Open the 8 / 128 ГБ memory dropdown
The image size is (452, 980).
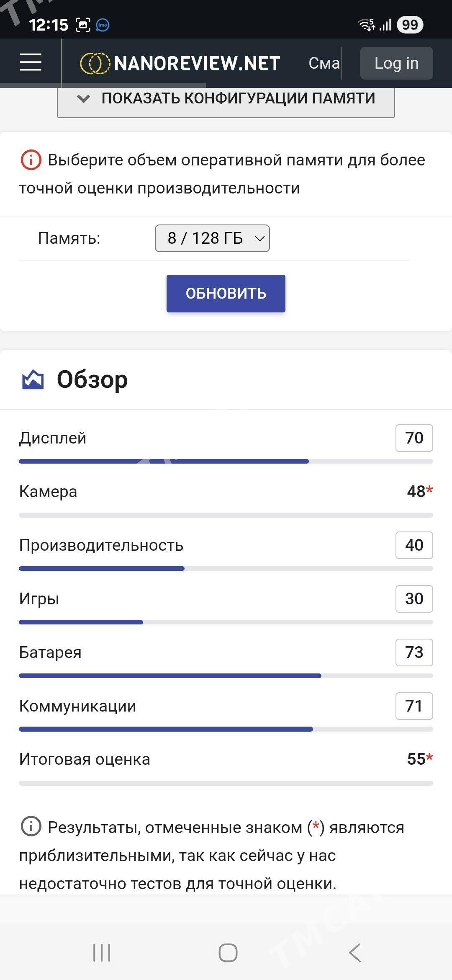pyautogui.click(x=212, y=238)
